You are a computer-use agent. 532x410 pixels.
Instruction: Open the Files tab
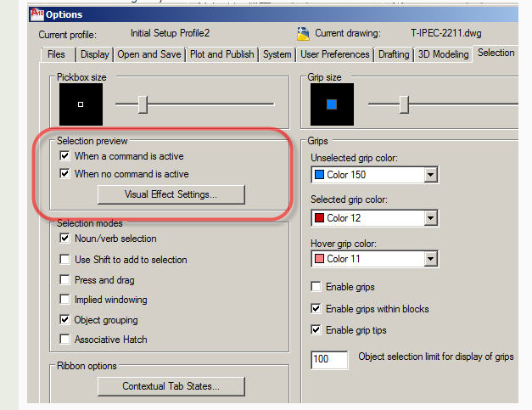pyautogui.click(x=56, y=54)
